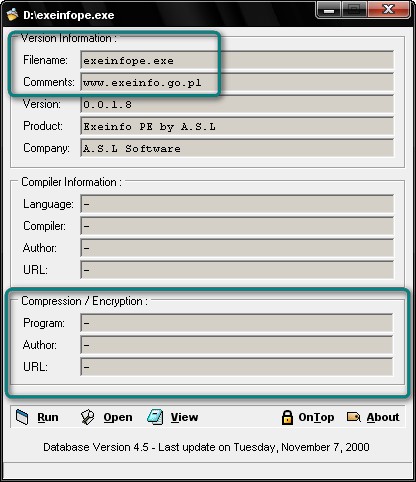Close the exeinfope.exe window
The image size is (416, 482).
pyautogui.click(x=389, y=9)
